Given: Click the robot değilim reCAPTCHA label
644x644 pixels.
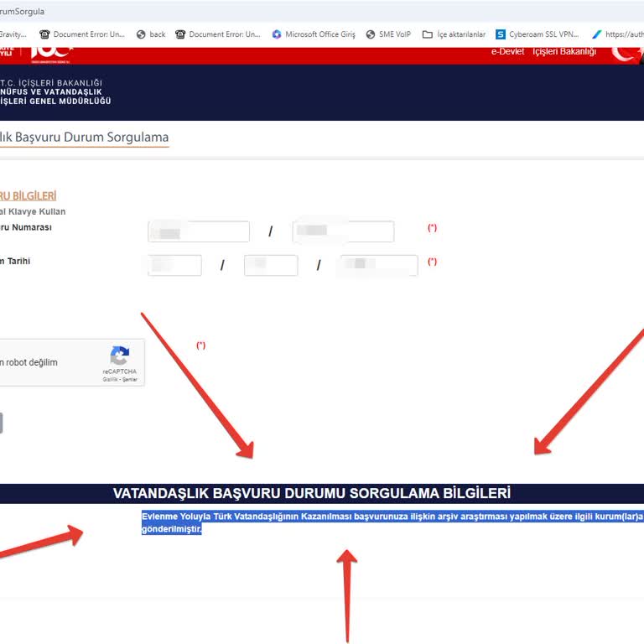Looking at the screenshot, I should tap(29, 362).
